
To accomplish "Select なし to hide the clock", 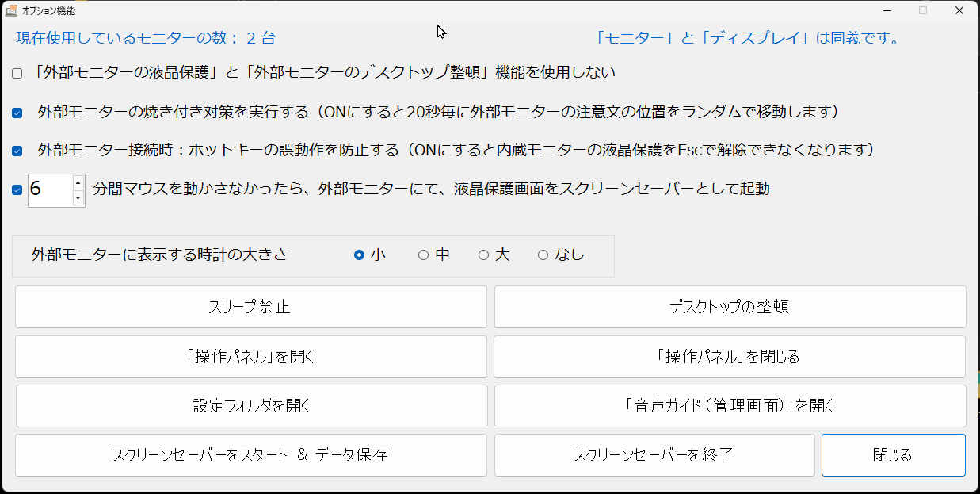I will [543, 255].
